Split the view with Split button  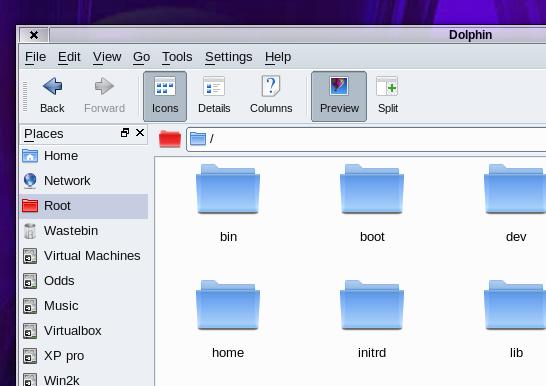tap(388, 96)
